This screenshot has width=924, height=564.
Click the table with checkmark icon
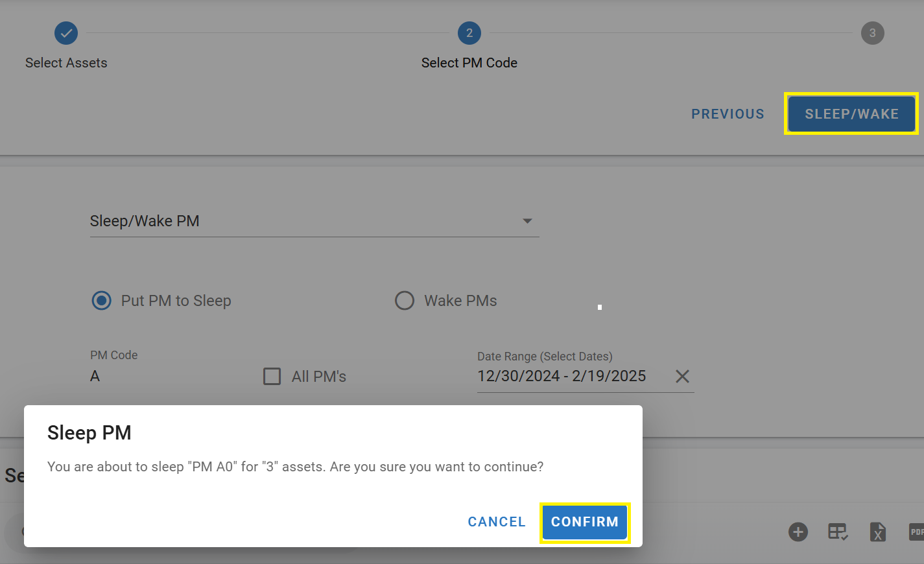click(837, 532)
